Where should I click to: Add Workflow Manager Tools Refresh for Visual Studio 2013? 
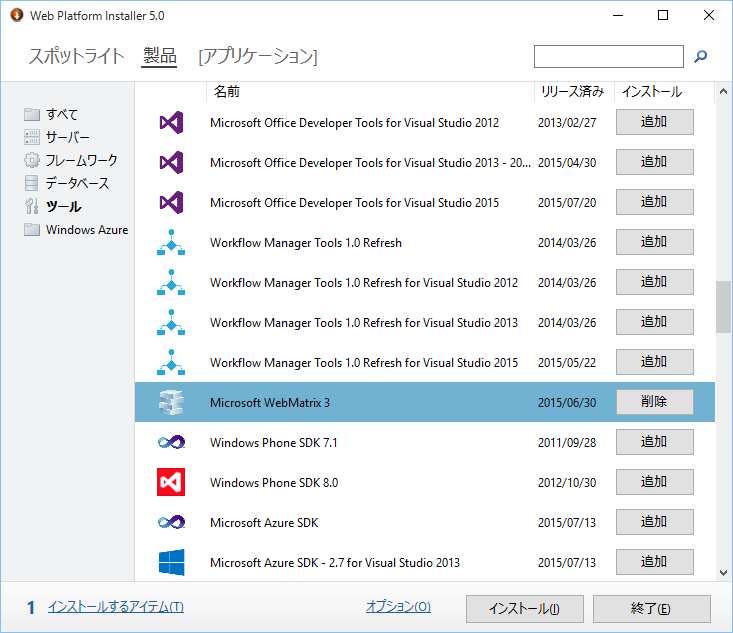[654, 322]
